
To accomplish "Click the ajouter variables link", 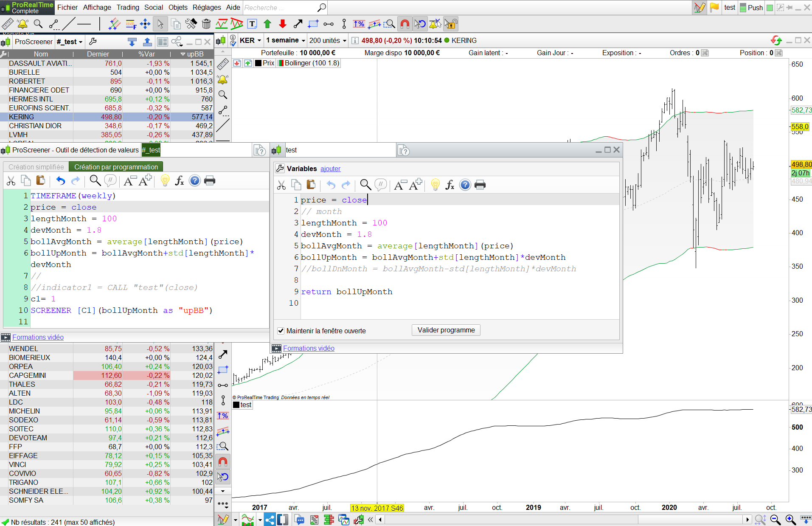I will [x=330, y=169].
